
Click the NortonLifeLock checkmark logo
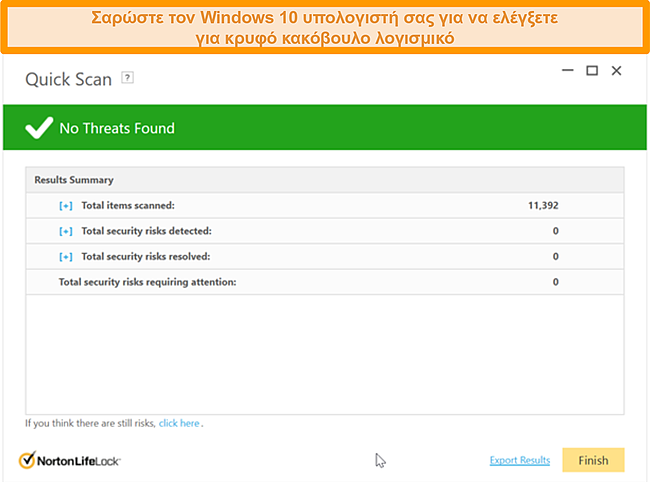click(x=27, y=460)
